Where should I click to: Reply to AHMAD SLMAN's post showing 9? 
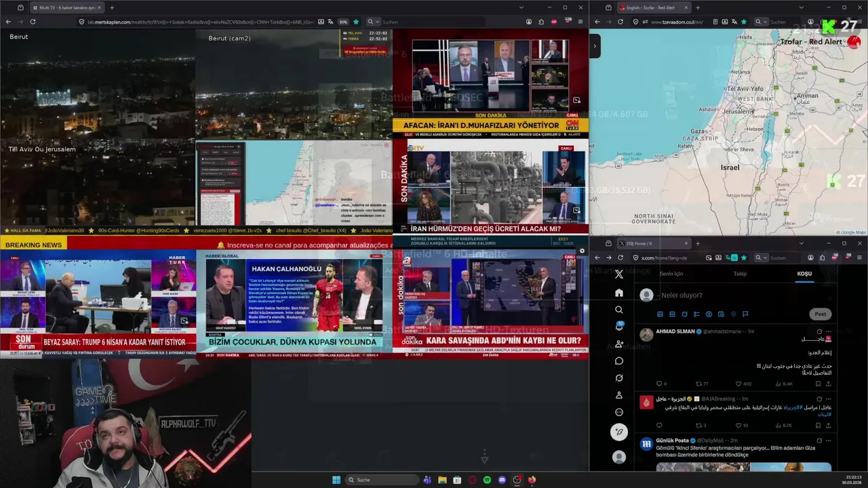661,384
